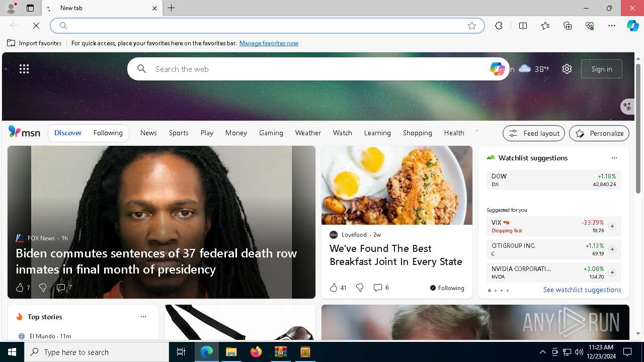Viewport: 644px width, 362px height.
Task: Open a new tab with plus button
Action: point(172,8)
